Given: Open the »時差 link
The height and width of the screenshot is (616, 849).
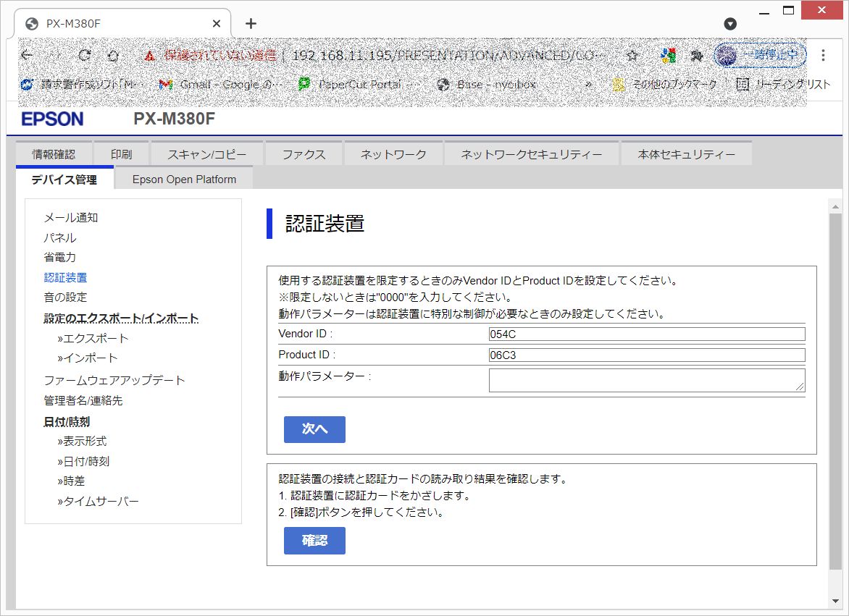Looking at the screenshot, I should [71, 481].
